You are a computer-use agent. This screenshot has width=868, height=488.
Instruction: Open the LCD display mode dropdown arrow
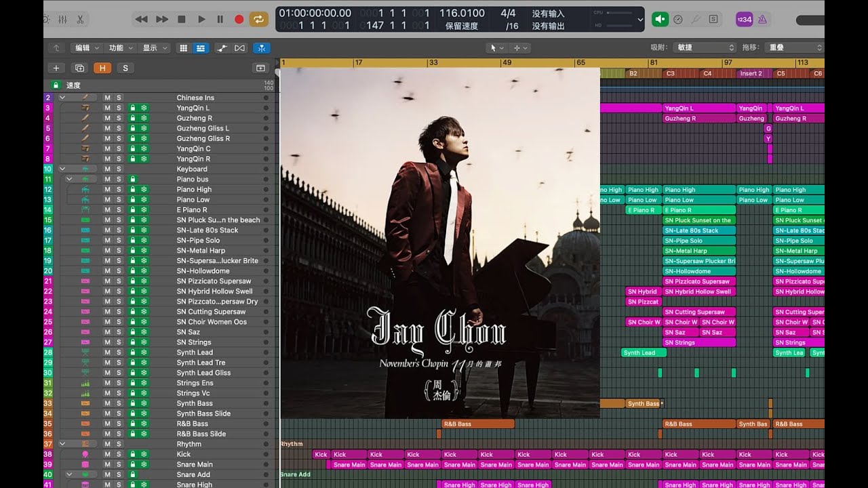640,20
